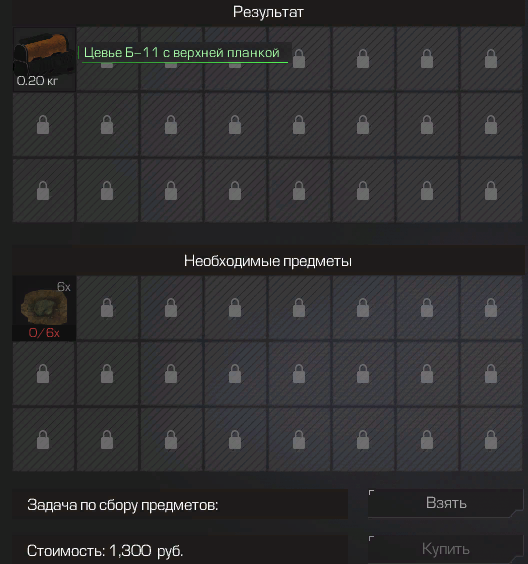
Task: Click the last lock in the Результат top row
Action: pos(491,59)
